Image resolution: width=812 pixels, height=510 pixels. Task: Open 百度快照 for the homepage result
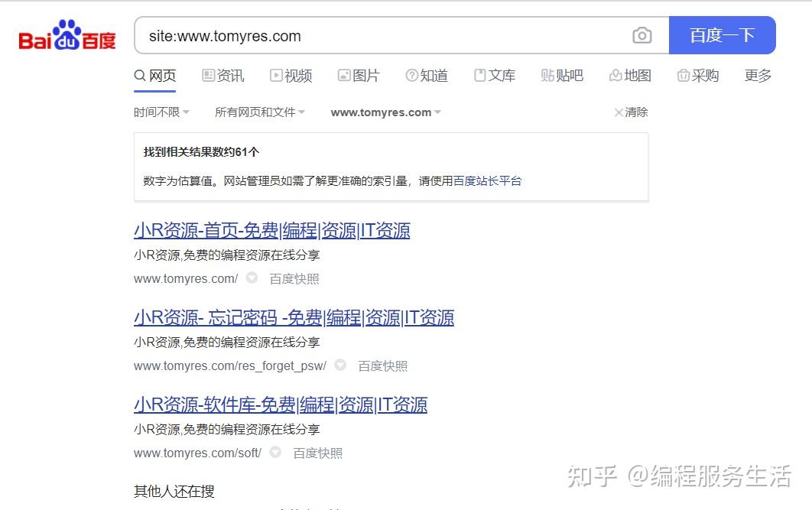pyautogui.click(x=294, y=278)
